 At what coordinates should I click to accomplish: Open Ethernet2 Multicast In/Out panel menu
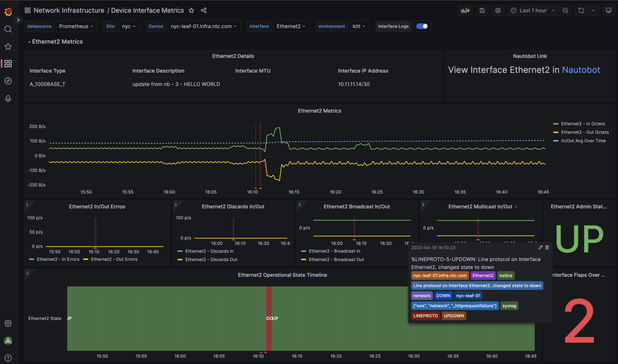(516, 207)
